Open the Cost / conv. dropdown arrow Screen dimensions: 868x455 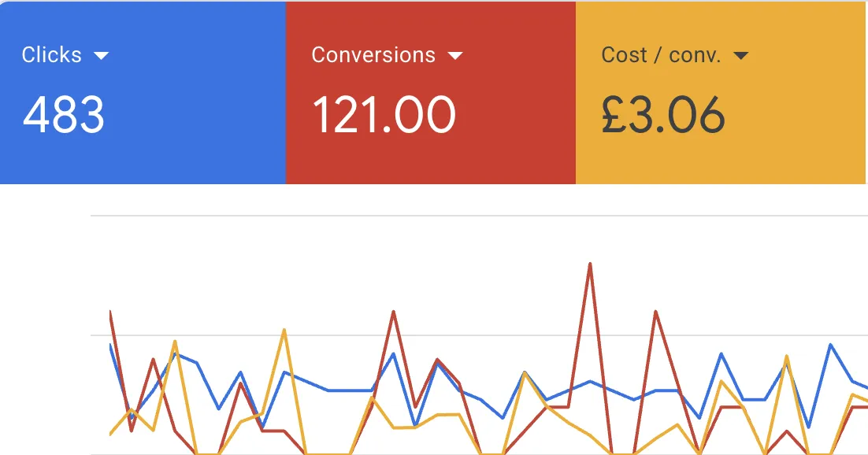click(740, 55)
